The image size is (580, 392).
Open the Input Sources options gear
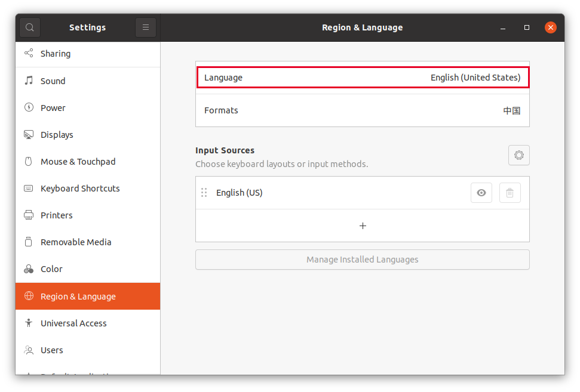pos(518,155)
